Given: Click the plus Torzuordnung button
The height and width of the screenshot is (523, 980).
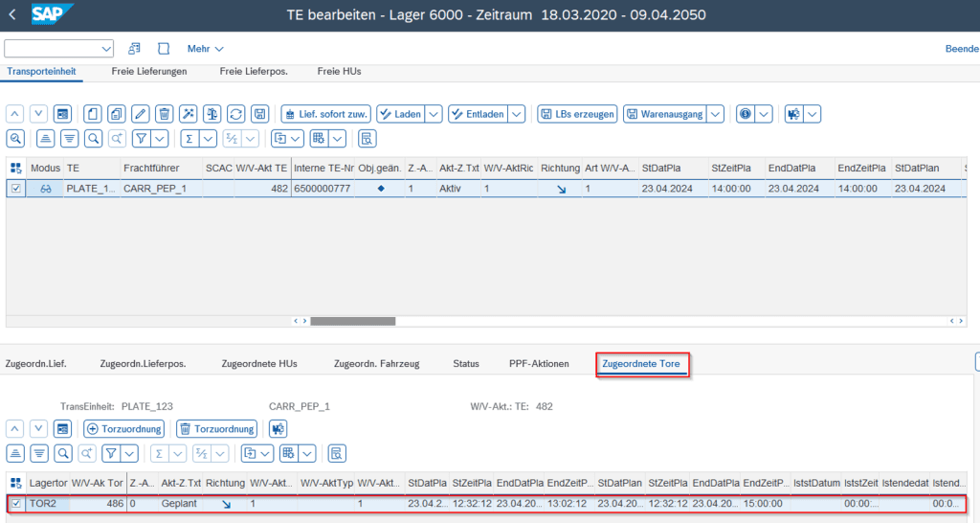Looking at the screenshot, I should click(123, 428).
